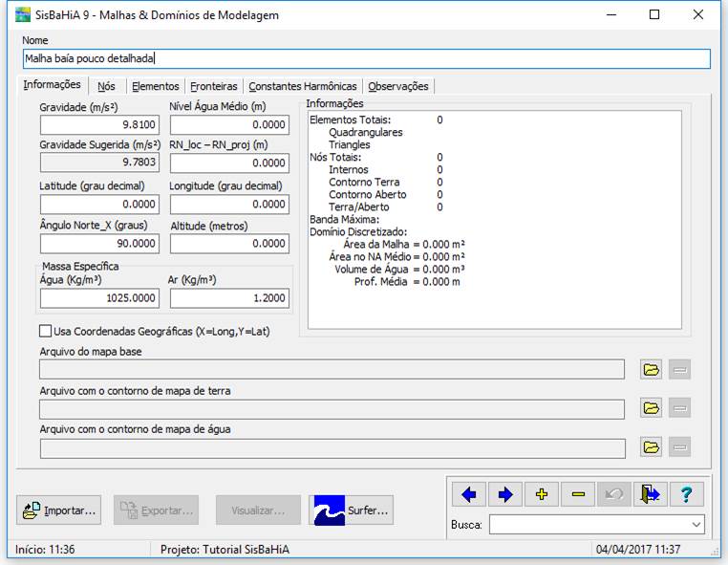The image size is (728, 565).
Task: Add new record with yellow plus icon
Action: point(542,494)
